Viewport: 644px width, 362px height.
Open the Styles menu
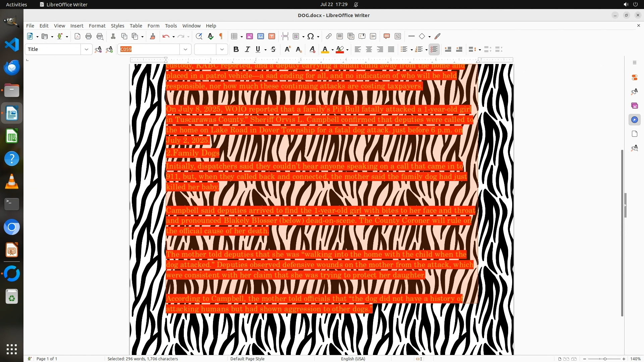tap(117, 25)
